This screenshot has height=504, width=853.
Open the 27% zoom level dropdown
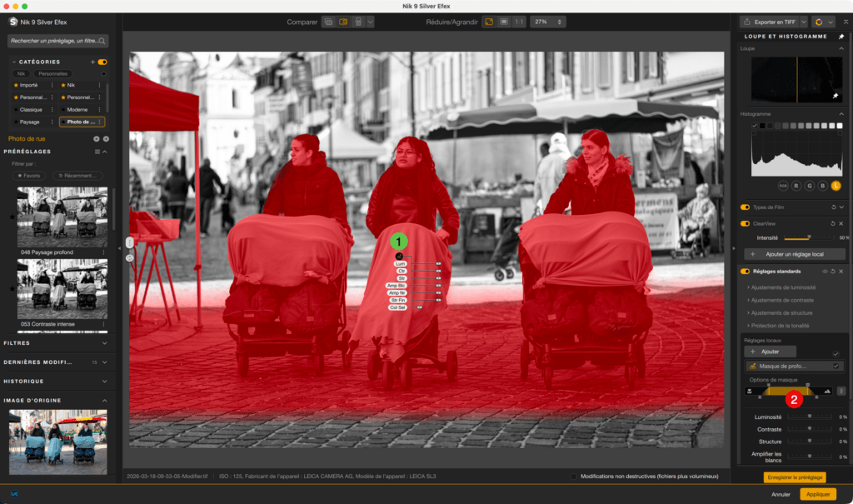point(547,22)
